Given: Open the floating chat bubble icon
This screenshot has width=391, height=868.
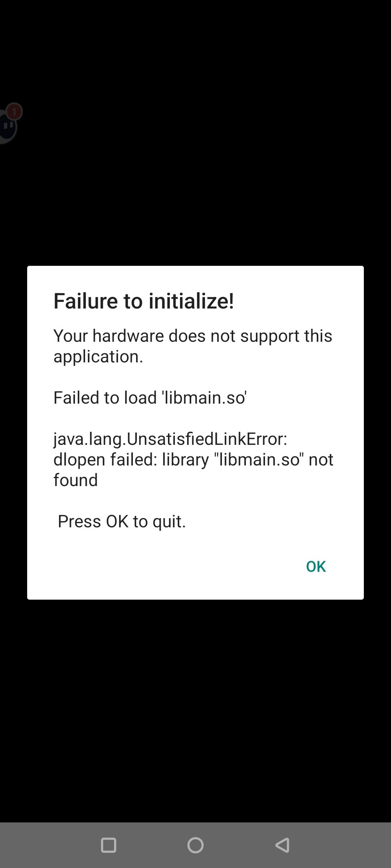Looking at the screenshot, I should [7, 127].
